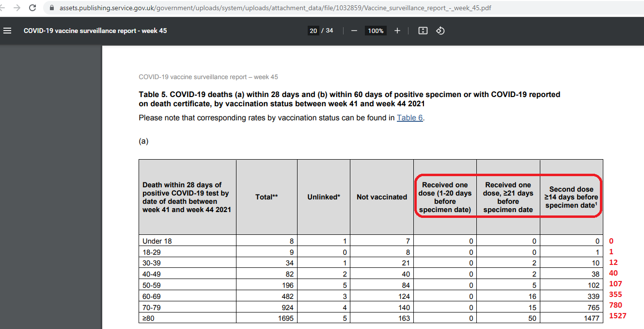Click the browser forward arrow
This screenshot has height=329, width=644.
pos(17,8)
